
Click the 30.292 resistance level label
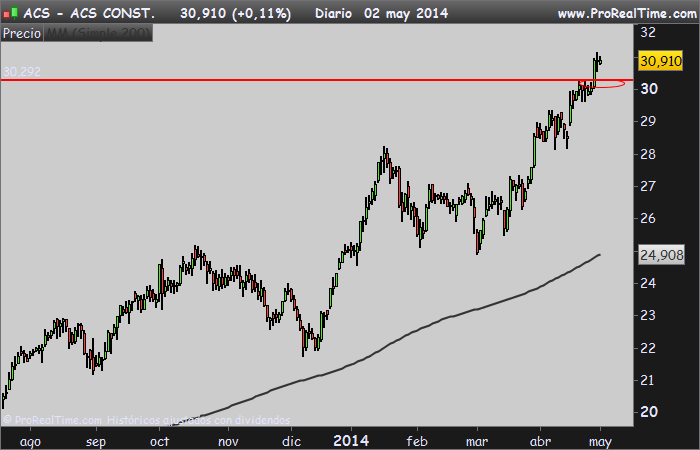22,71
